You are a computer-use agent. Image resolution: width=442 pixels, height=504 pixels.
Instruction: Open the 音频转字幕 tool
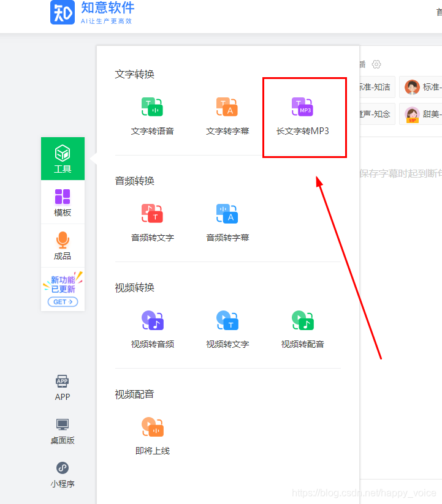point(227,223)
